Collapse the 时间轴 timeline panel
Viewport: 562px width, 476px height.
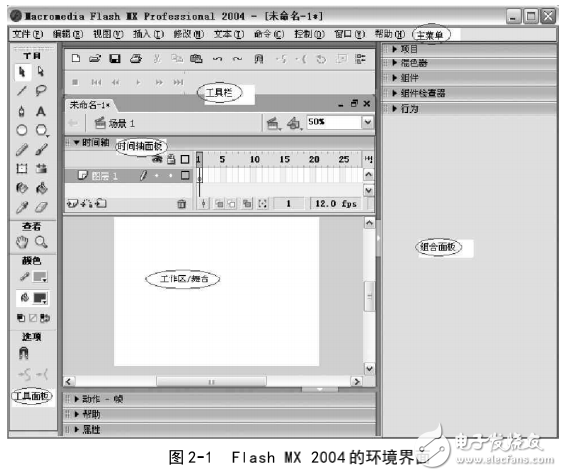76,143
